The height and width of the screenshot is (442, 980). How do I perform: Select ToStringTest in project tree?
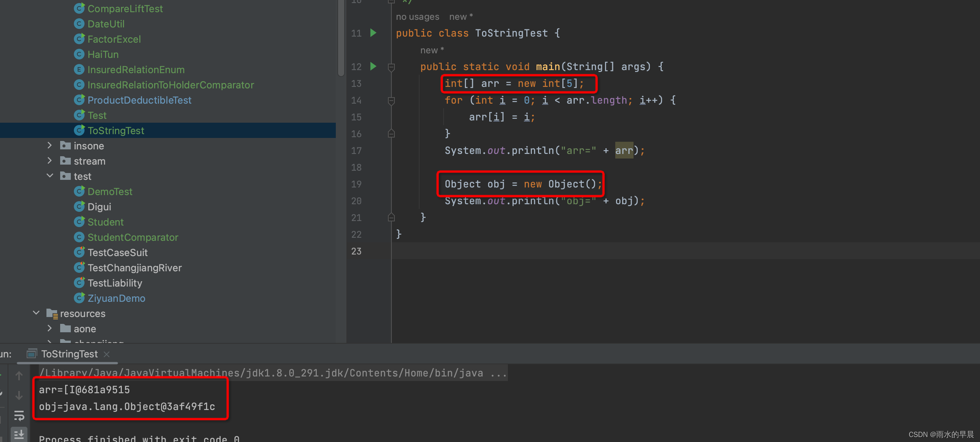[116, 130]
